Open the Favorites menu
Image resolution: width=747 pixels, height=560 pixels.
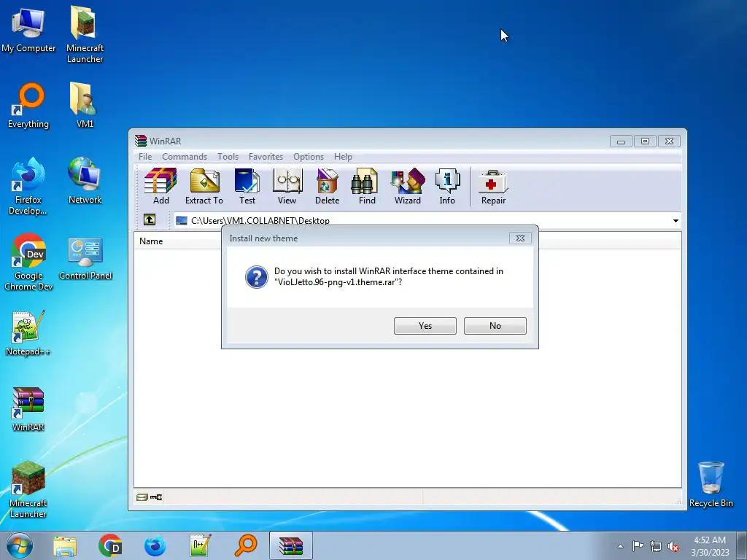click(266, 157)
